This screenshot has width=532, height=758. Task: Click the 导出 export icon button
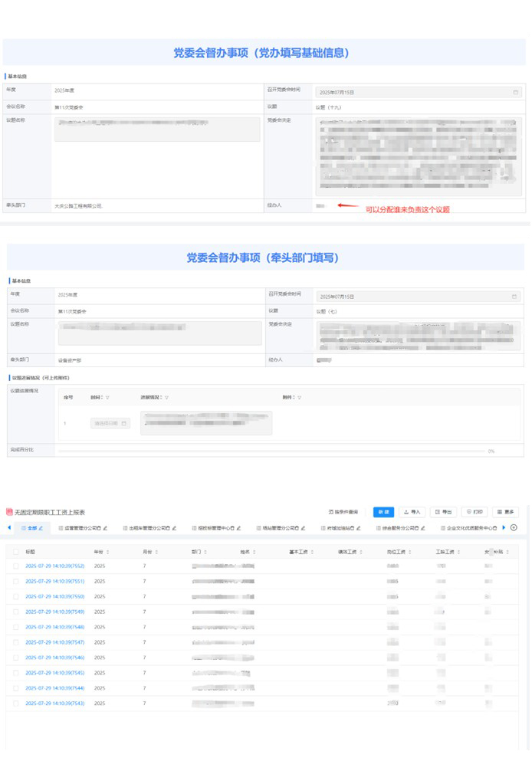442,512
